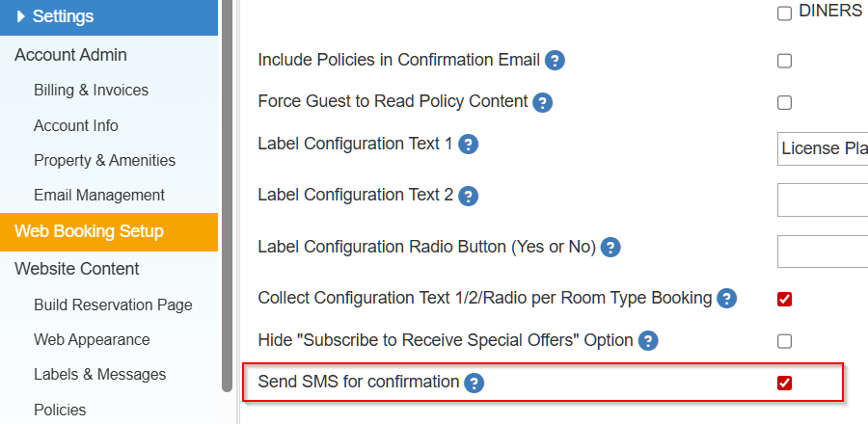Toggle the DINERS card checkbox
The width and height of the screenshot is (868, 424).
(x=784, y=13)
